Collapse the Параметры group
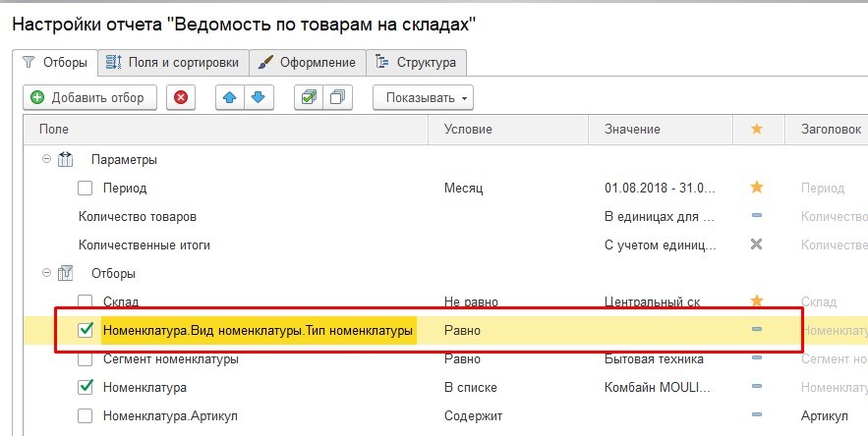 [46, 159]
